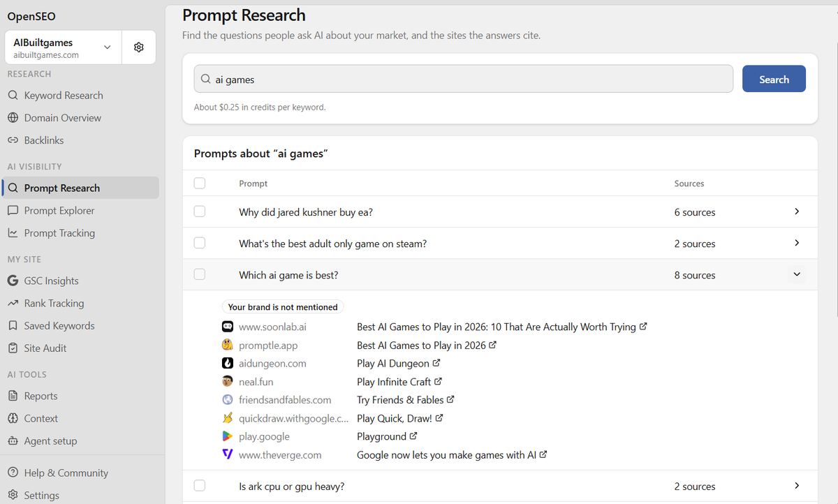Screen dimensions: 838x504
Task: Click the Rank Tracking trend arrow icon
Action: coord(13,304)
